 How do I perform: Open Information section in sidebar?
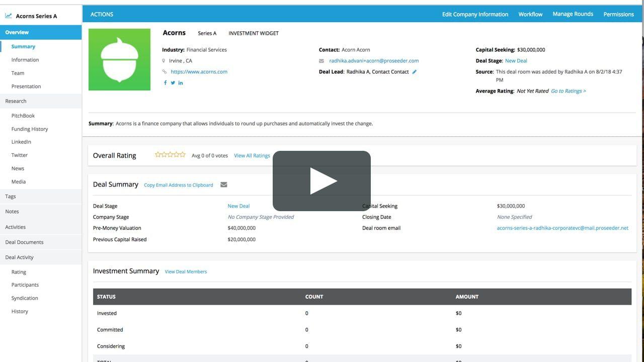coord(25,60)
